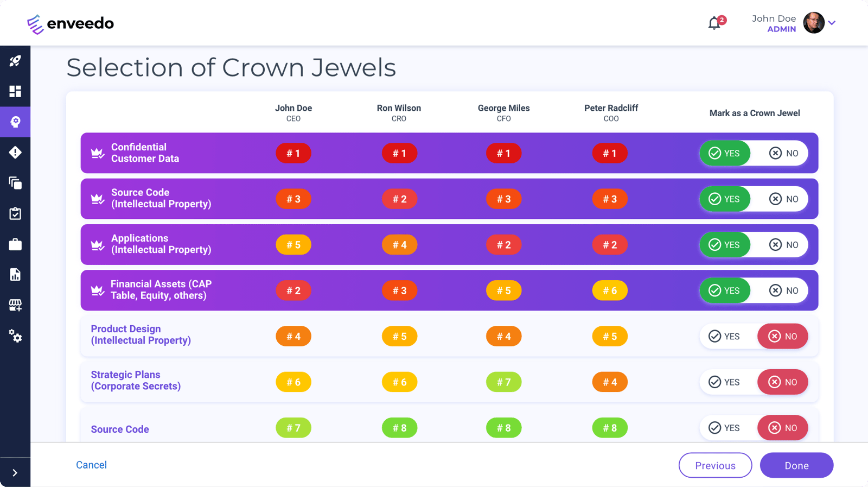Viewport: 868px width, 487px height.
Task: Expand the John Doe account dropdown arrow
Action: (x=832, y=23)
